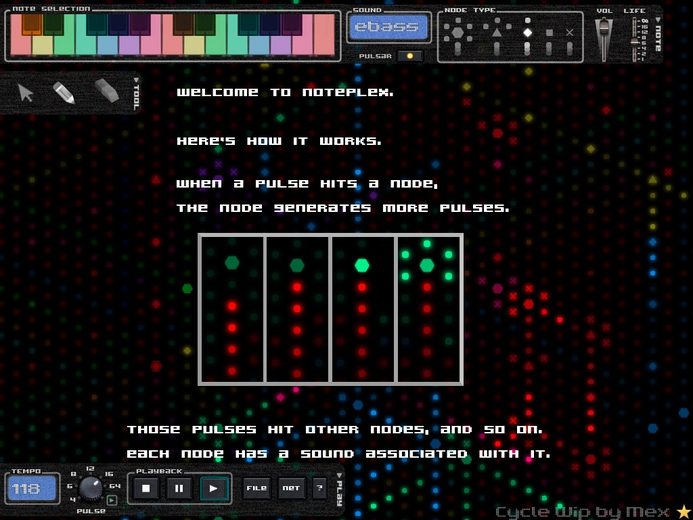693x520 pixels.
Task: Click the 'Cycle Wip by Mex' title
Action: (x=583, y=512)
